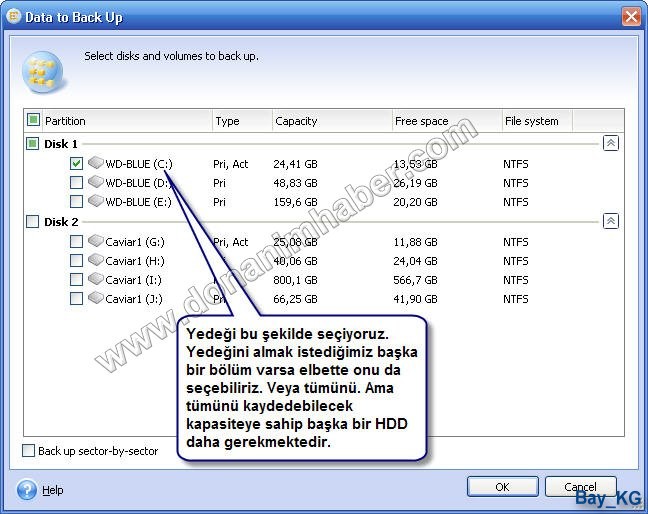Viewport: 648px width, 514px height.
Task: Sort by Capacity column header
Action: coord(332,121)
